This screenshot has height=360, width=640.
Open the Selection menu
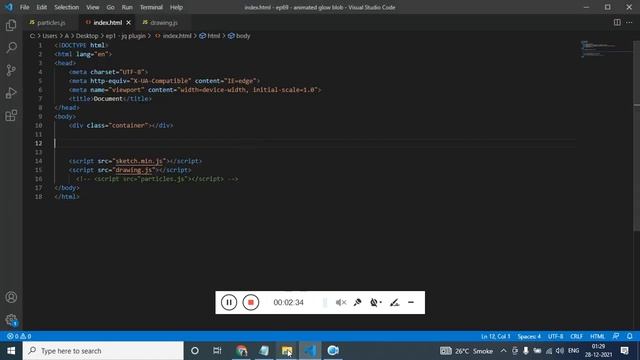(67, 7)
